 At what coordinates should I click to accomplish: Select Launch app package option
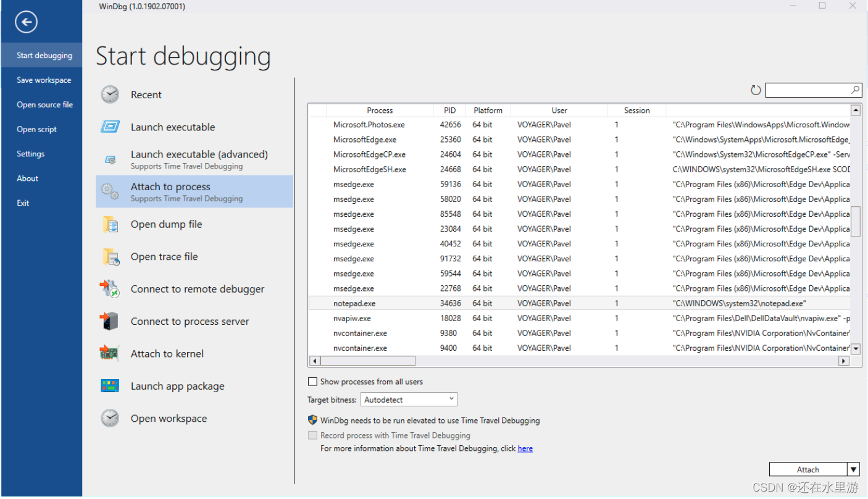[x=194, y=386]
